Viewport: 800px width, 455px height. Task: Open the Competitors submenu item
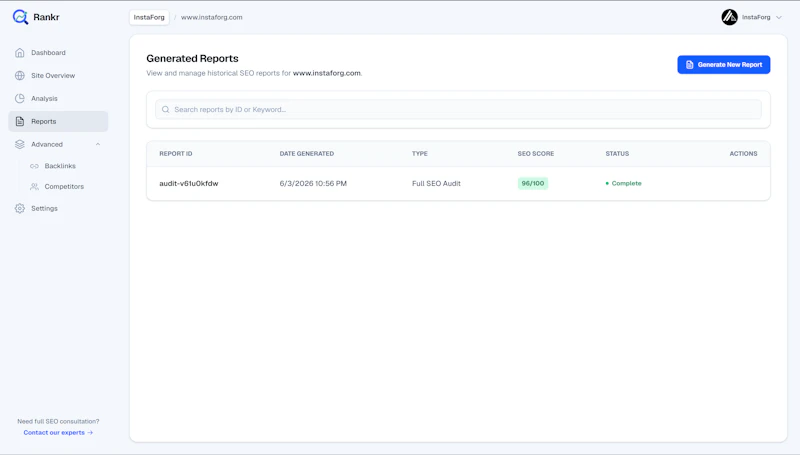coord(64,187)
